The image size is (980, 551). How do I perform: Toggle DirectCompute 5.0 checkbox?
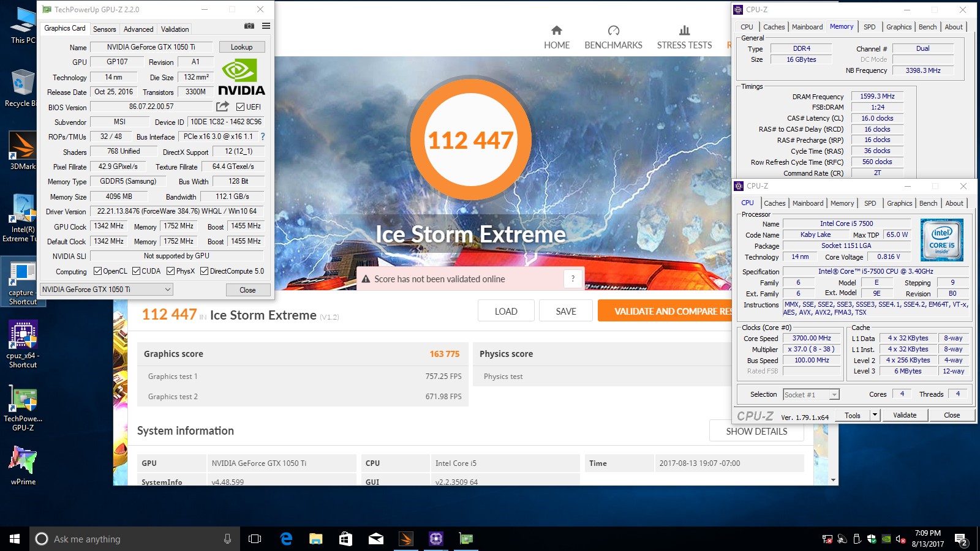pyautogui.click(x=205, y=271)
